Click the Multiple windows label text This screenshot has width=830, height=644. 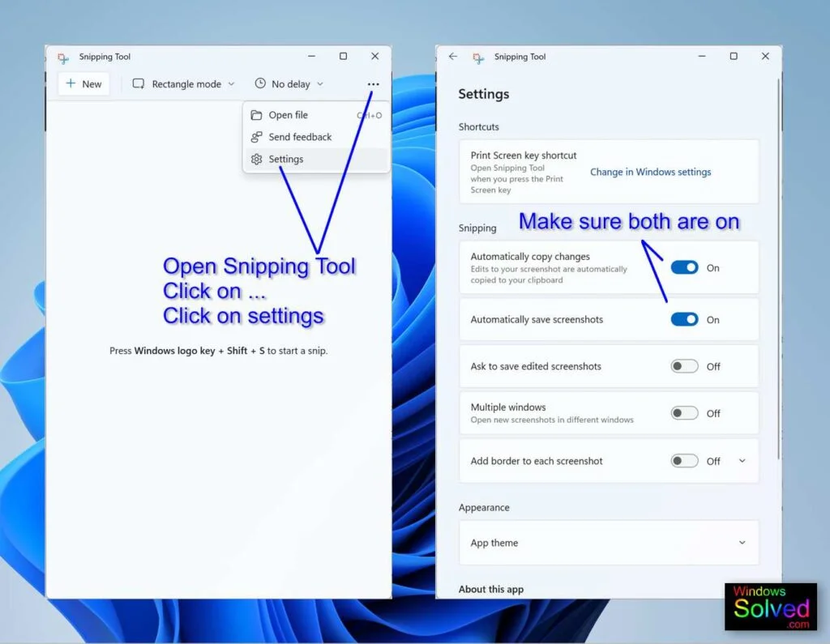(507, 407)
